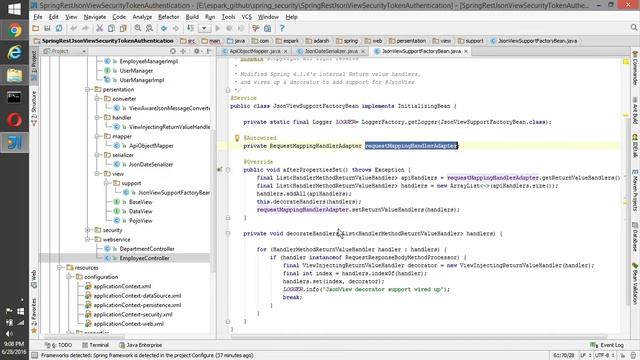640x360 pixels.
Task: Open the Refactor menu
Action: pos(169,17)
